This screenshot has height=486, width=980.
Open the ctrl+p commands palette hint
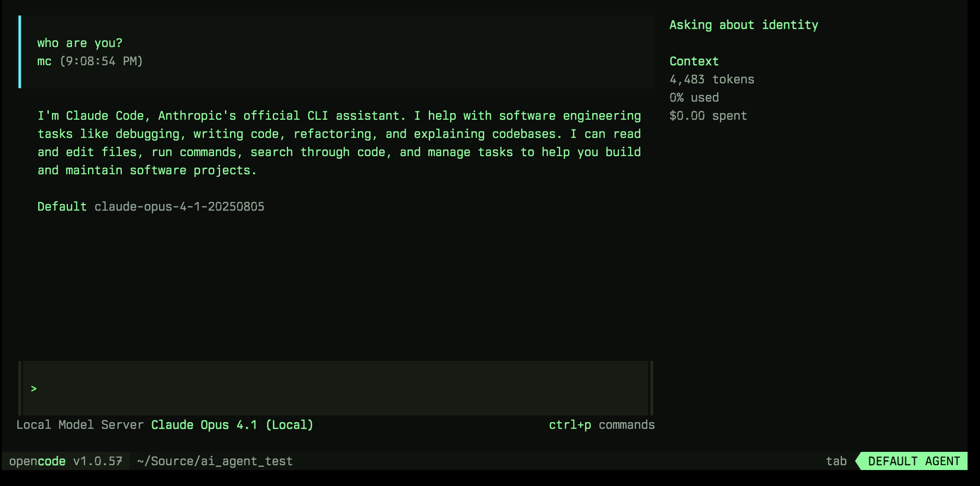601,425
